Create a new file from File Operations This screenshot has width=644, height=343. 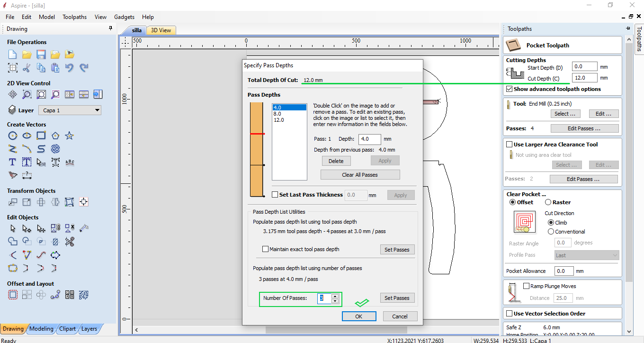coord(13,54)
